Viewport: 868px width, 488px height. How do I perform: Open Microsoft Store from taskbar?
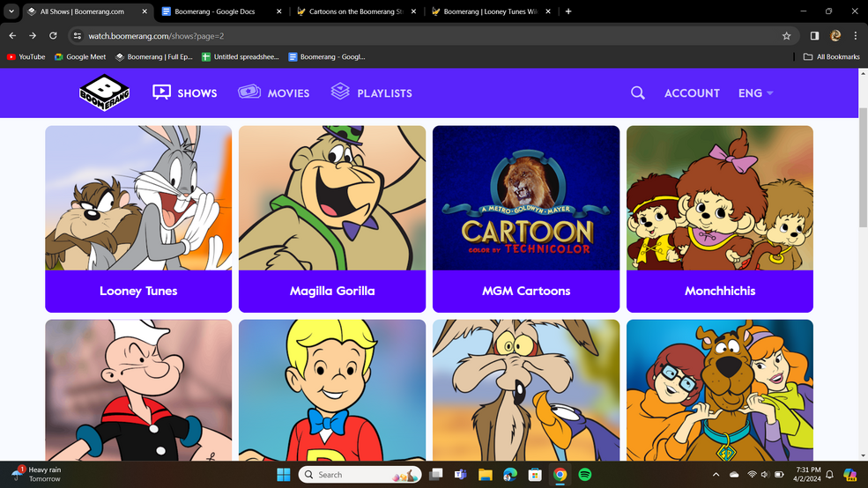pyautogui.click(x=535, y=475)
